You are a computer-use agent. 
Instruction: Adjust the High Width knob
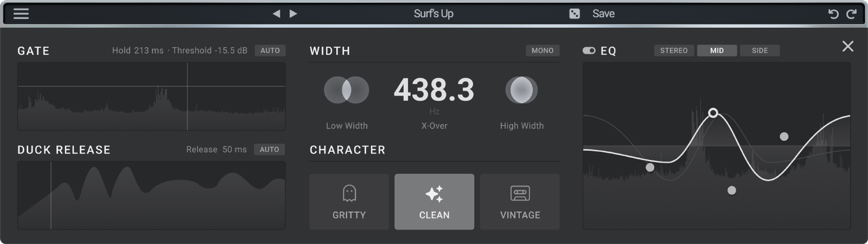521,90
